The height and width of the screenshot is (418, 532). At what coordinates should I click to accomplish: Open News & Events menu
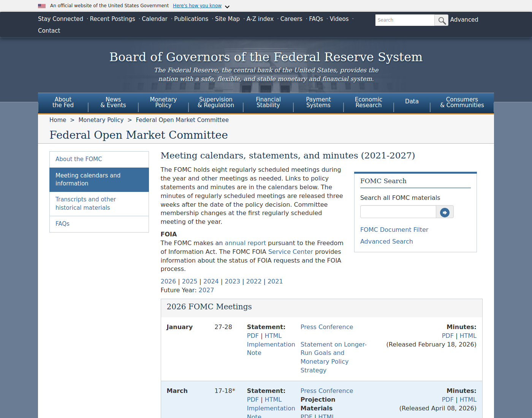click(113, 103)
